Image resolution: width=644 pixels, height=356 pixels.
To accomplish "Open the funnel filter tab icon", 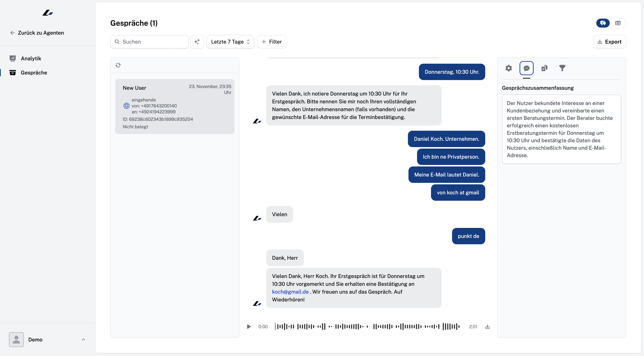I will (x=562, y=68).
